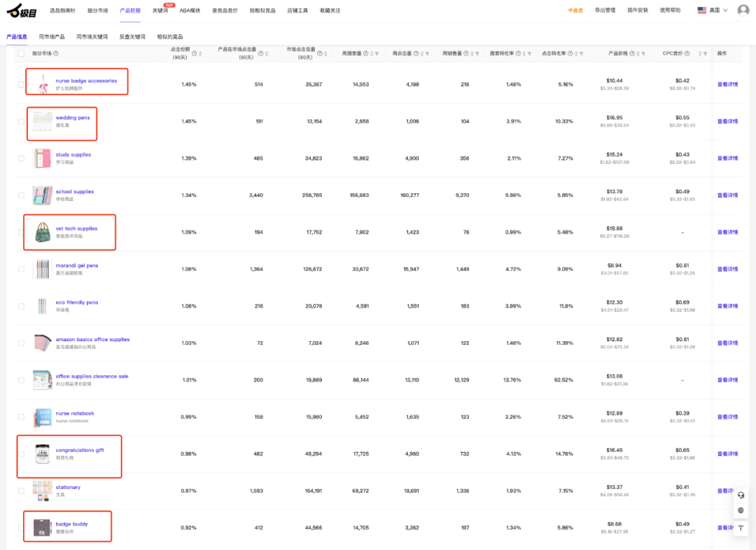Toggle the select-all checkbox in table header
The height and width of the screenshot is (550, 756).
pyautogui.click(x=21, y=53)
